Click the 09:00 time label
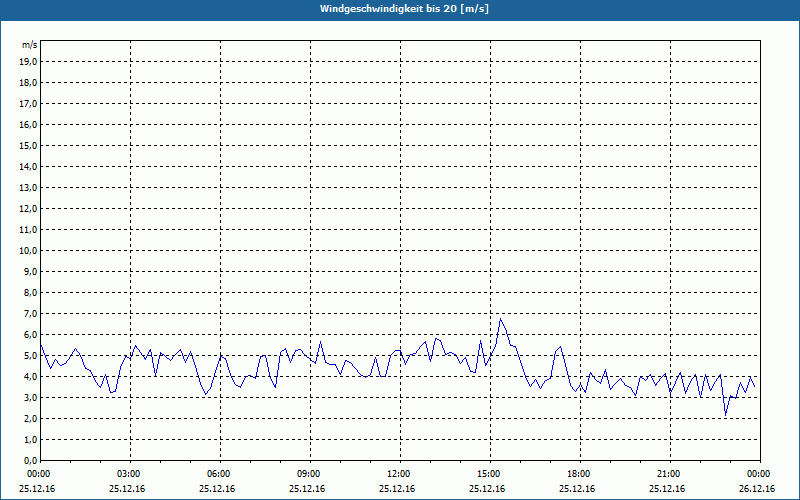Screen dimensions: 800x500 310,474
